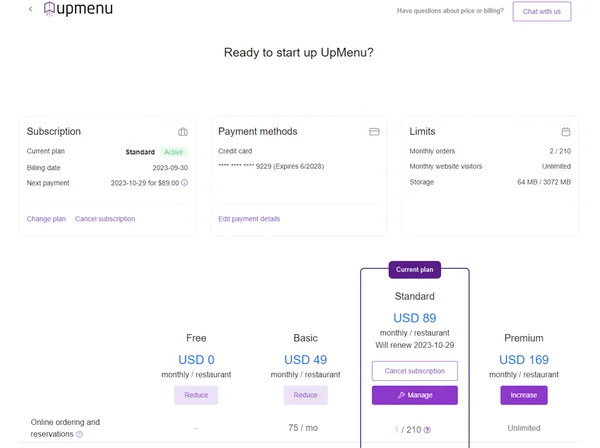
Task: Select the card number ending in 9229
Action: 271,166
